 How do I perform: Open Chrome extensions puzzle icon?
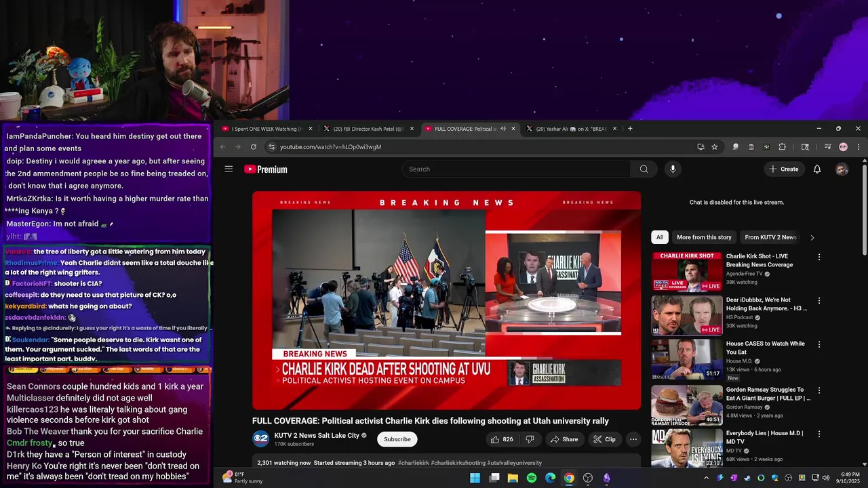(782, 146)
